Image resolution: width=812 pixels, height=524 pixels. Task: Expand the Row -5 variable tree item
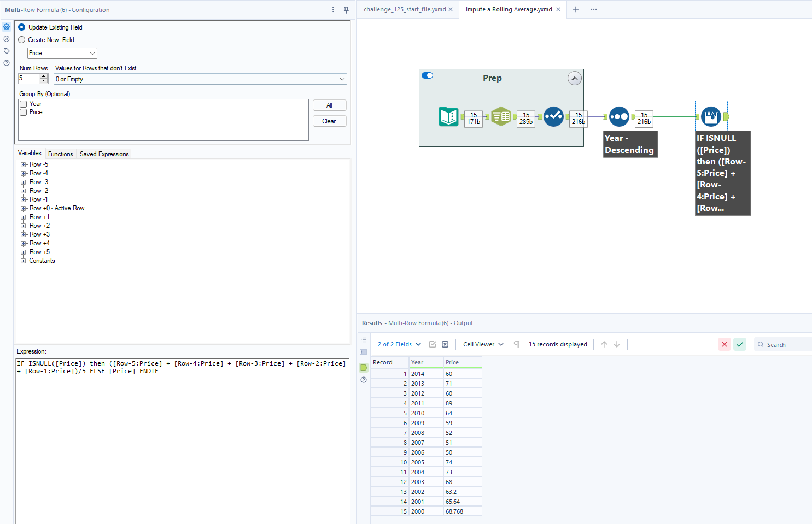22,164
